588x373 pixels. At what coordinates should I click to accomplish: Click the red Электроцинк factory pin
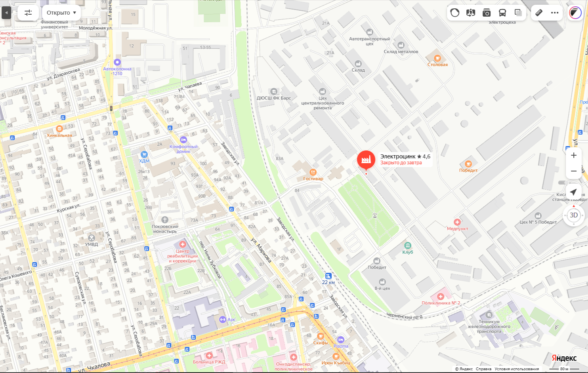pos(366,160)
